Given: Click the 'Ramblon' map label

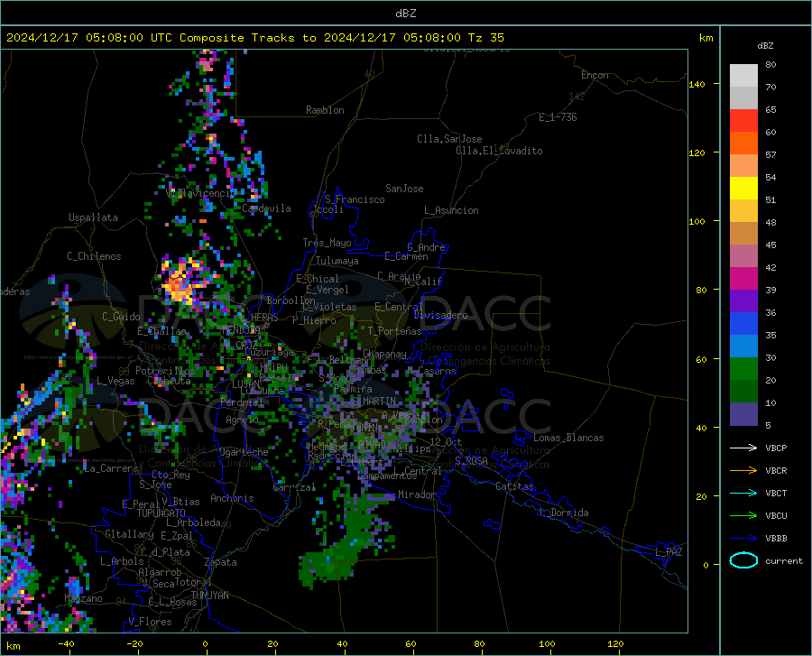Looking at the screenshot, I should tap(325, 110).
